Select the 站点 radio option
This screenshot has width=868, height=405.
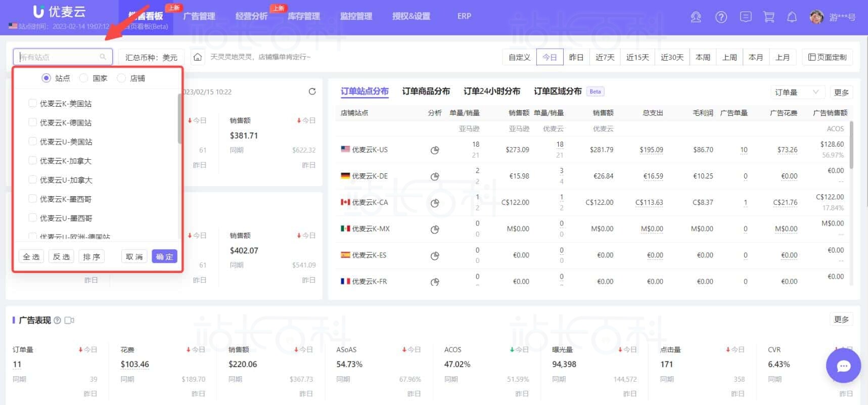pos(46,78)
